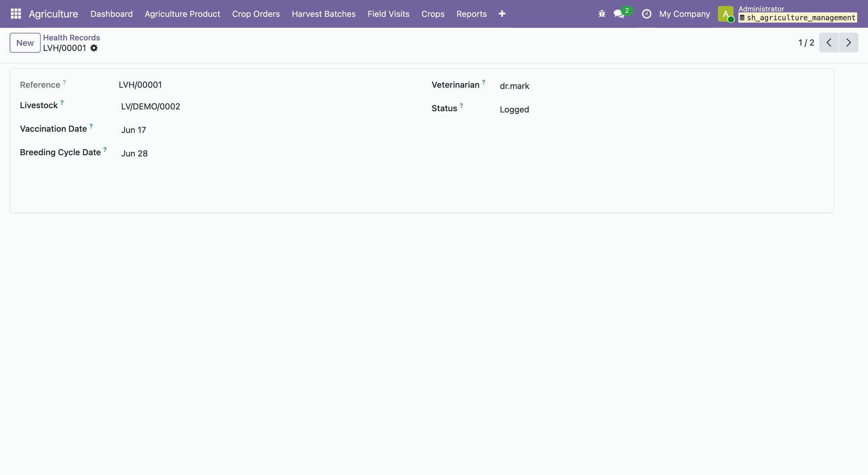Open Agriculture Product menu
Viewport: 868px width, 475px height.
pos(183,14)
